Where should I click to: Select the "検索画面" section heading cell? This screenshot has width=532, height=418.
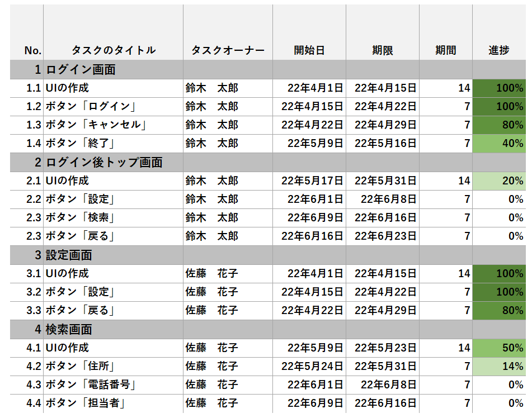pyautogui.click(x=69, y=329)
